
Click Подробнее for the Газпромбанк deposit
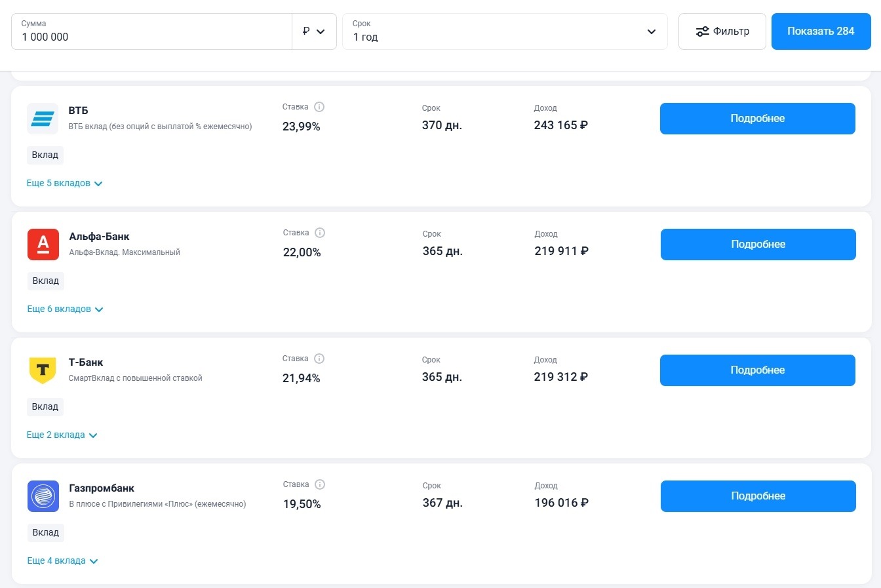[758, 496]
